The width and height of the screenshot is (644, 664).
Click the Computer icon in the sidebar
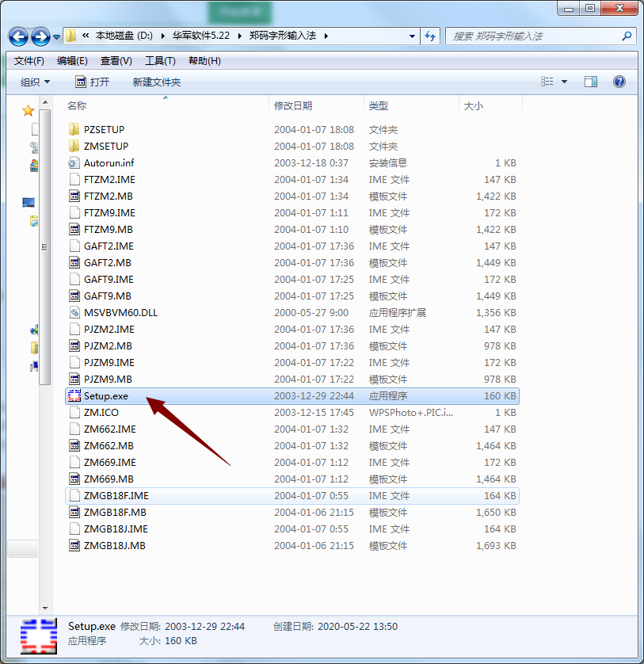pos(29,202)
